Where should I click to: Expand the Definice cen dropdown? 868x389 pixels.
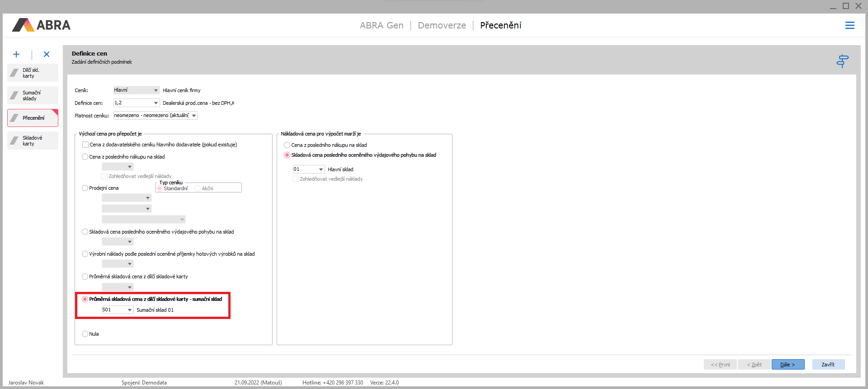tap(156, 103)
